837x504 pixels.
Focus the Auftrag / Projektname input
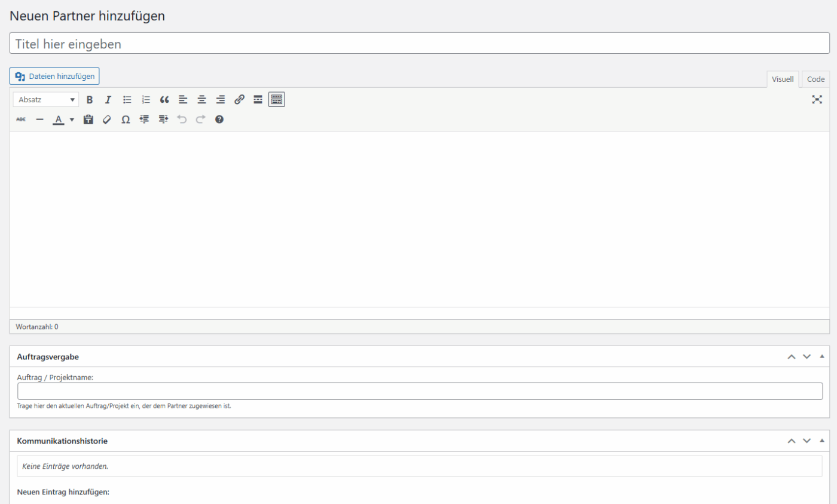(420, 391)
